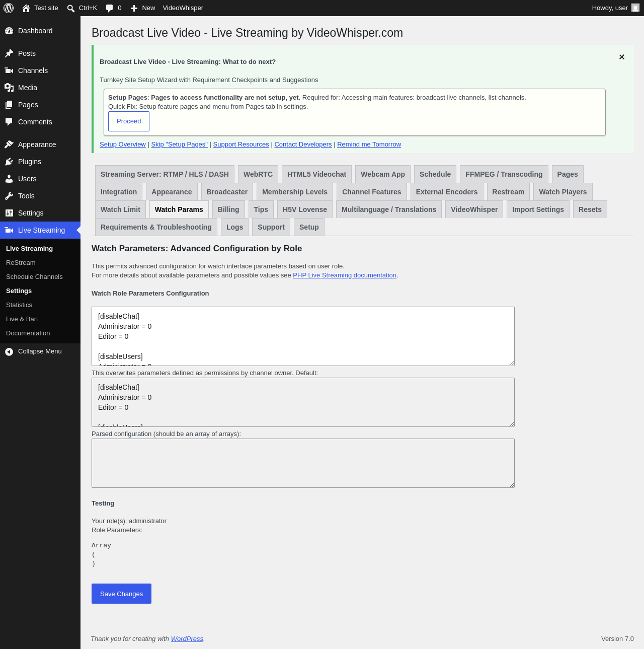Click the Channels camera icon
Viewport: 644px width, 649px height.
(x=9, y=70)
